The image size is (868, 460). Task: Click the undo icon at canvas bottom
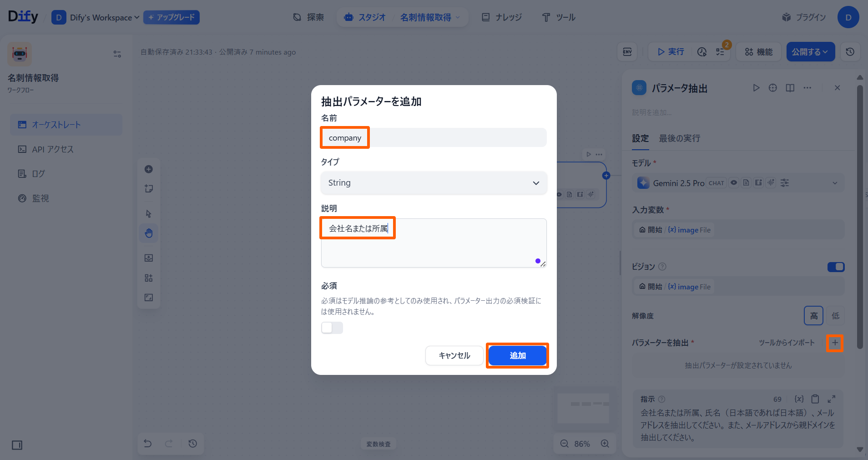(x=147, y=443)
